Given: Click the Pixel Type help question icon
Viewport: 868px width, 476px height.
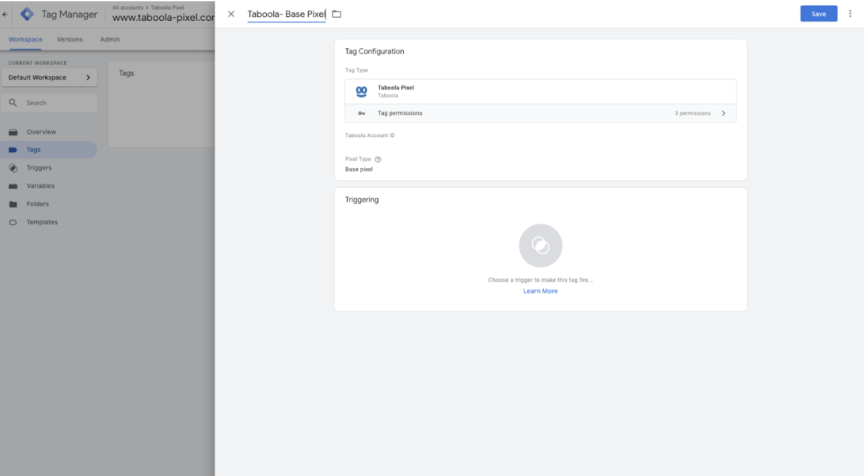Looking at the screenshot, I should [378, 159].
